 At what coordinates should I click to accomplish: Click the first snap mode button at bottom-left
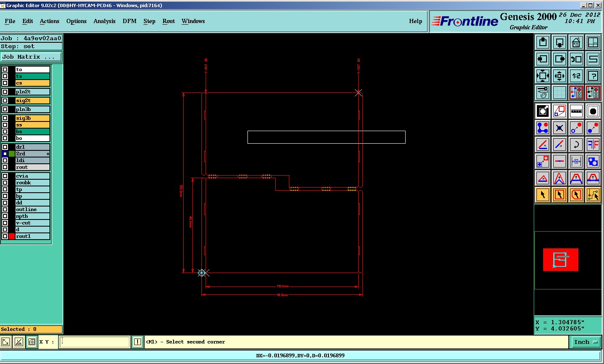[x=5, y=342]
